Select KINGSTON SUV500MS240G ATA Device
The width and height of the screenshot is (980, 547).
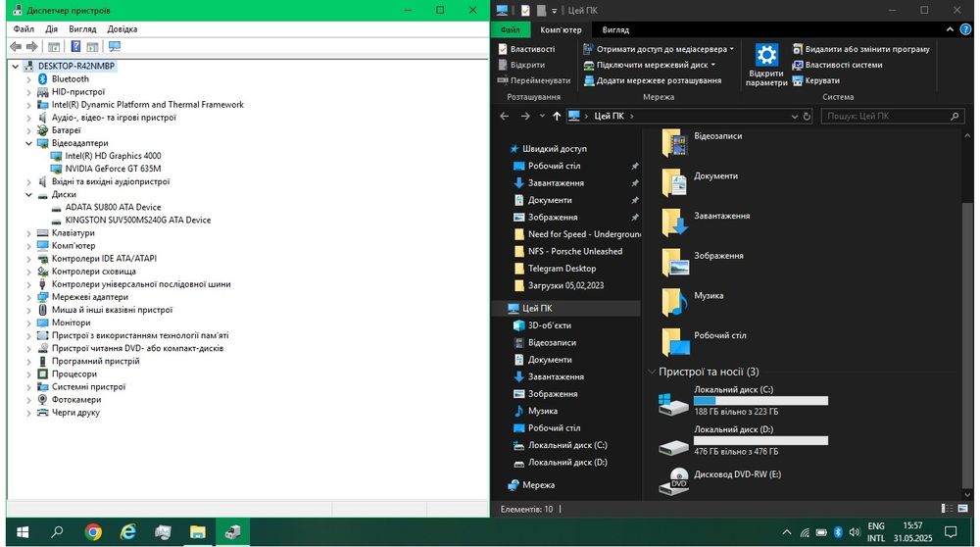click(x=137, y=220)
